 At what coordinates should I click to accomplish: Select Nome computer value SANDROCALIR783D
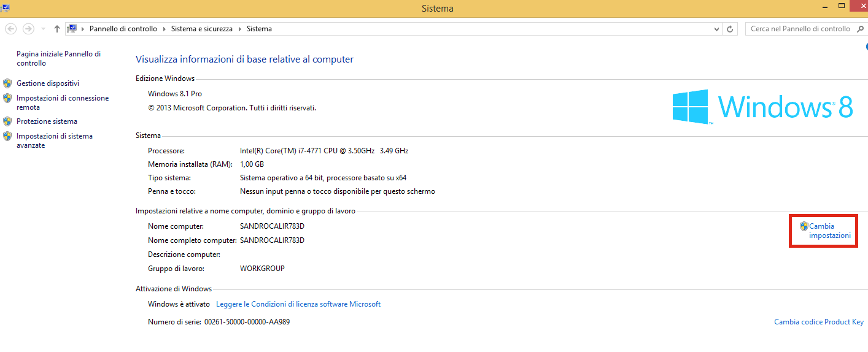[272, 226]
